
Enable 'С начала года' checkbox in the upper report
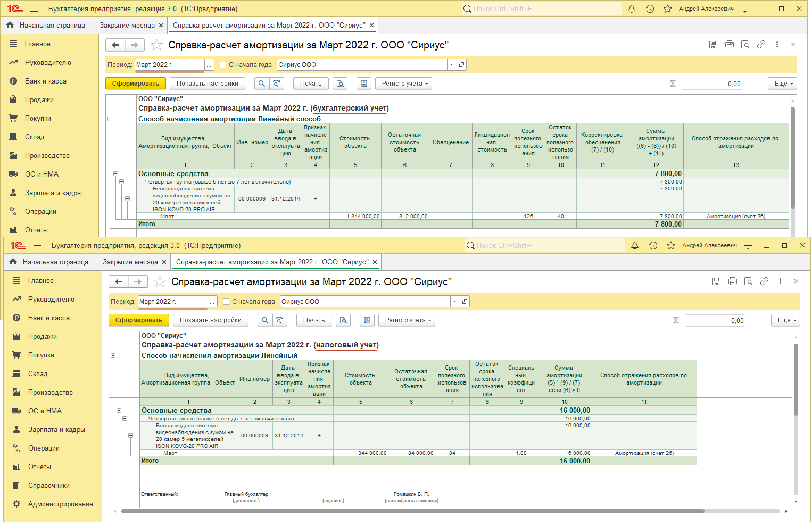coord(223,65)
